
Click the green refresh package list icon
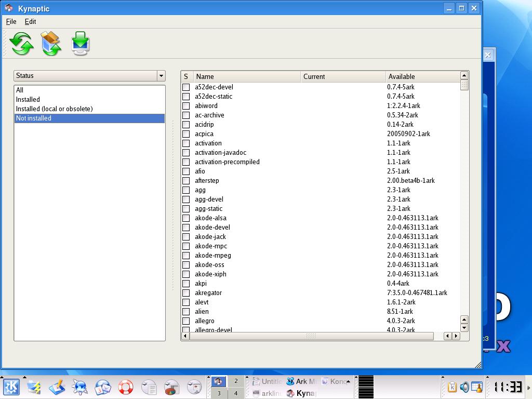(x=21, y=44)
